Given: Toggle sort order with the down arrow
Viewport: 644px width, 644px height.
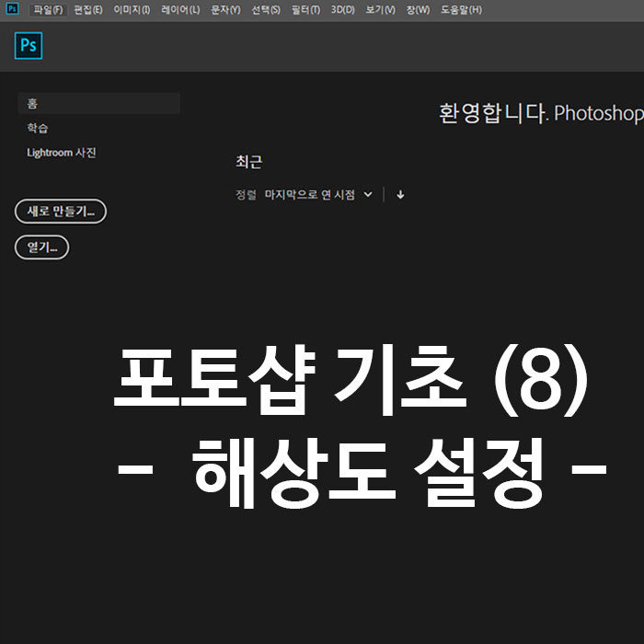Looking at the screenshot, I should (400, 195).
